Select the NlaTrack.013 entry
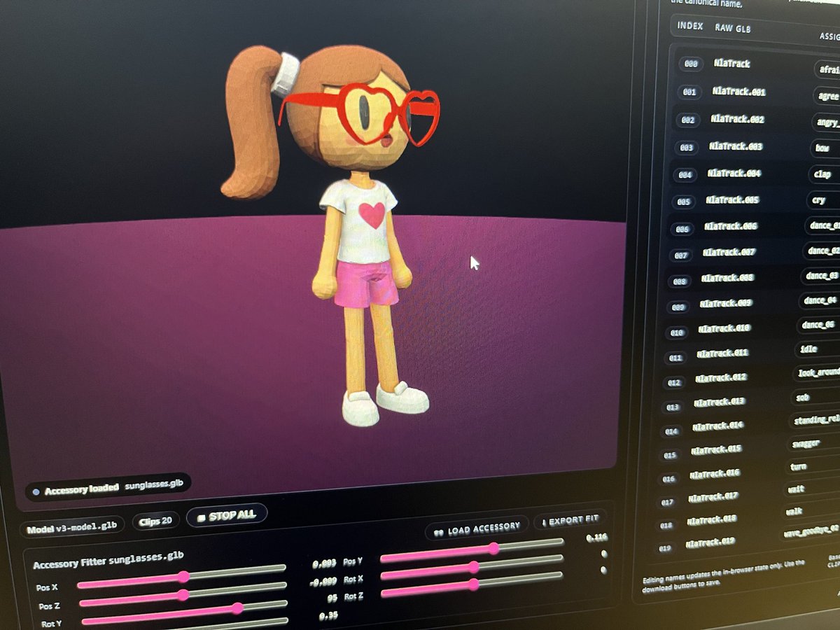This screenshot has width=840, height=630. [x=720, y=402]
